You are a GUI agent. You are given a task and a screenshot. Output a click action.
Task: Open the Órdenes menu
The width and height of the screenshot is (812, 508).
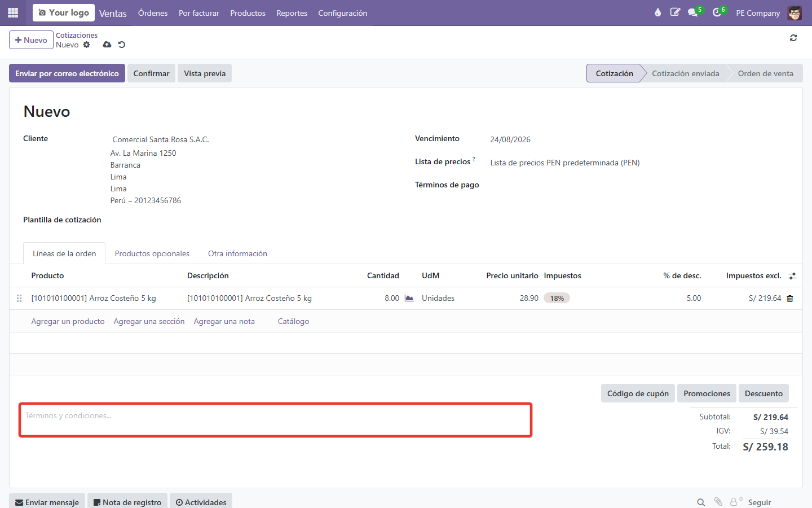[x=153, y=13]
